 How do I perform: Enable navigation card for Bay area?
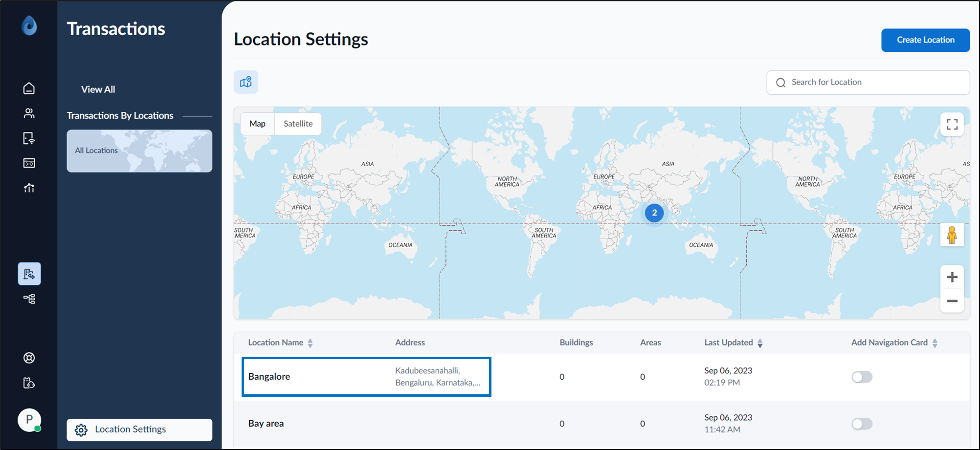[x=862, y=424]
